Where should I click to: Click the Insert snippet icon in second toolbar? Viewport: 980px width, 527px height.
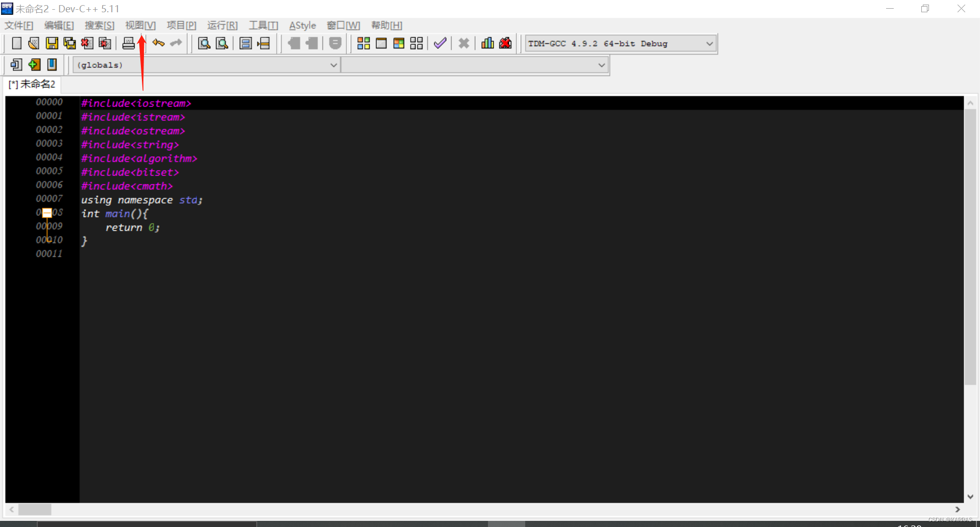click(16, 65)
